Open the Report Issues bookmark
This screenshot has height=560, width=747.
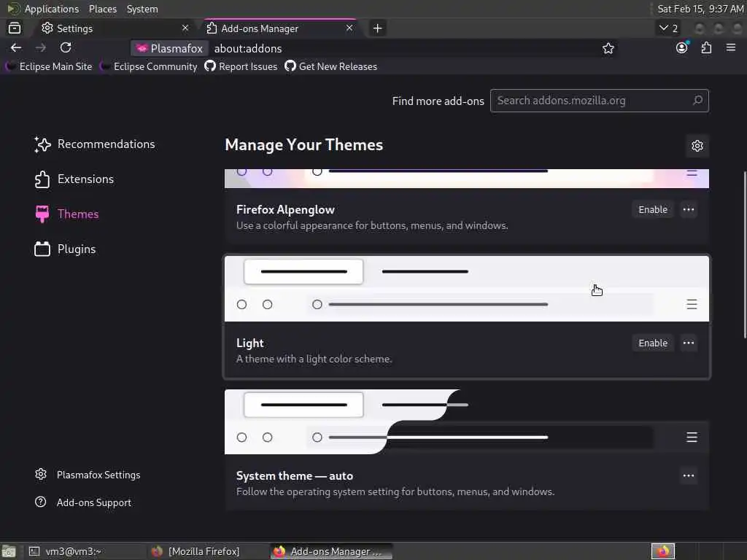coord(241,66)
